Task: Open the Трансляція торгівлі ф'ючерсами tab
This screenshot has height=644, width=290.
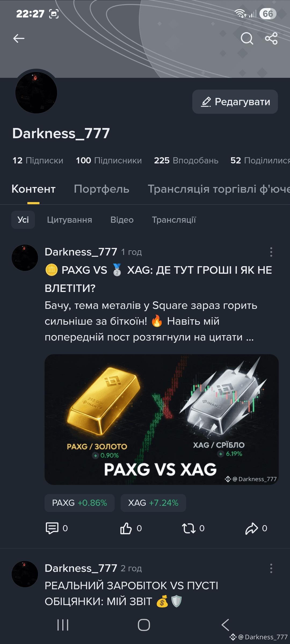Action: (219, 189)
